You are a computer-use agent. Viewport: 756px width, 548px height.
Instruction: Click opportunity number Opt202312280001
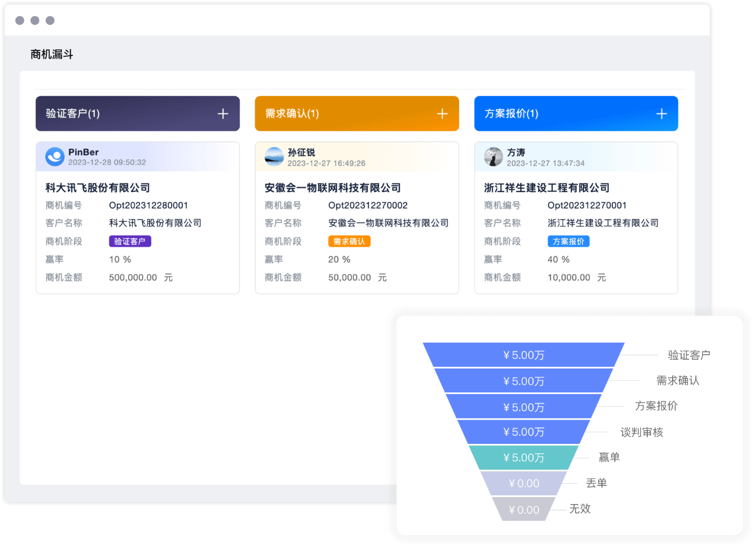pyautogui.click(x=148, y=205)
